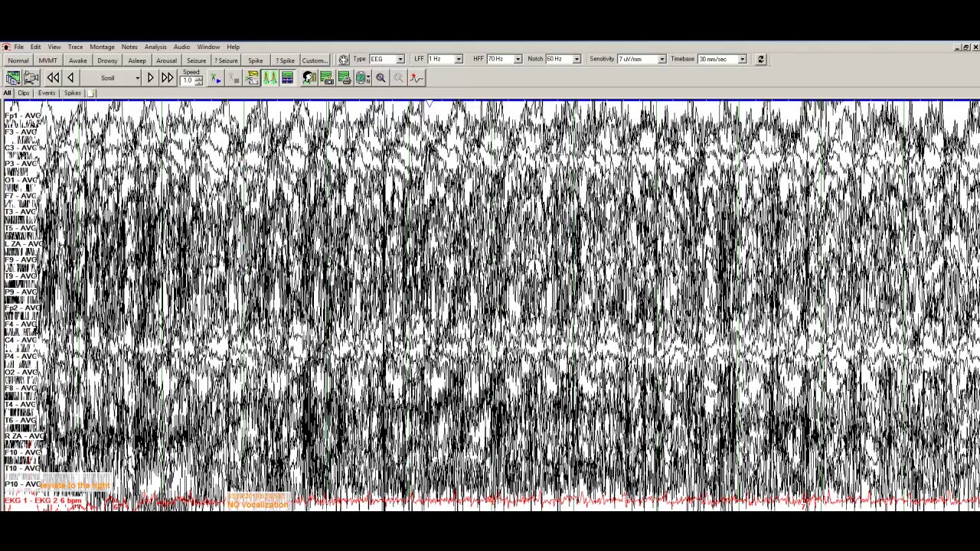
Task: Click the Speed value field
Action: (188, 80)
